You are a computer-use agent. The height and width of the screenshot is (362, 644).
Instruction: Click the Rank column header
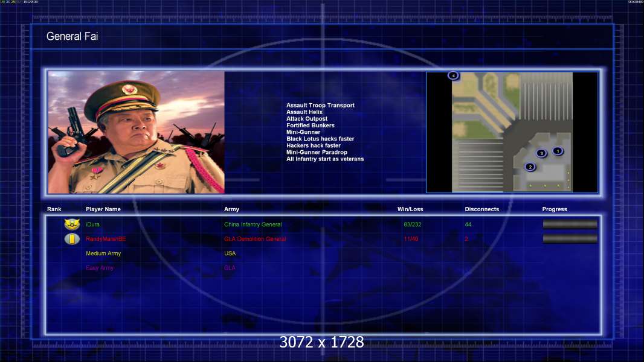pyautogui.click(x=54, y=209)
